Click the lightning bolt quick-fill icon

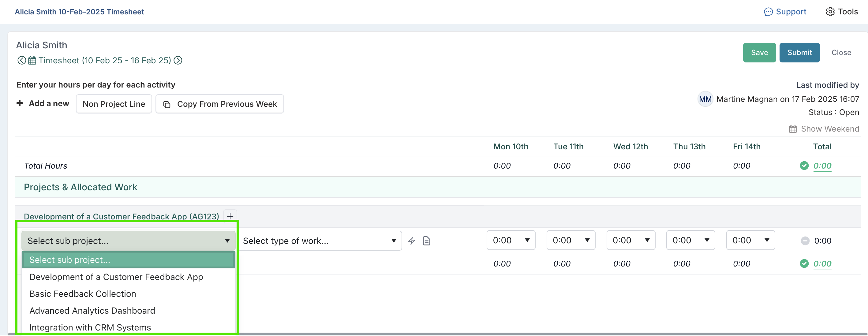tap(411, 241)
